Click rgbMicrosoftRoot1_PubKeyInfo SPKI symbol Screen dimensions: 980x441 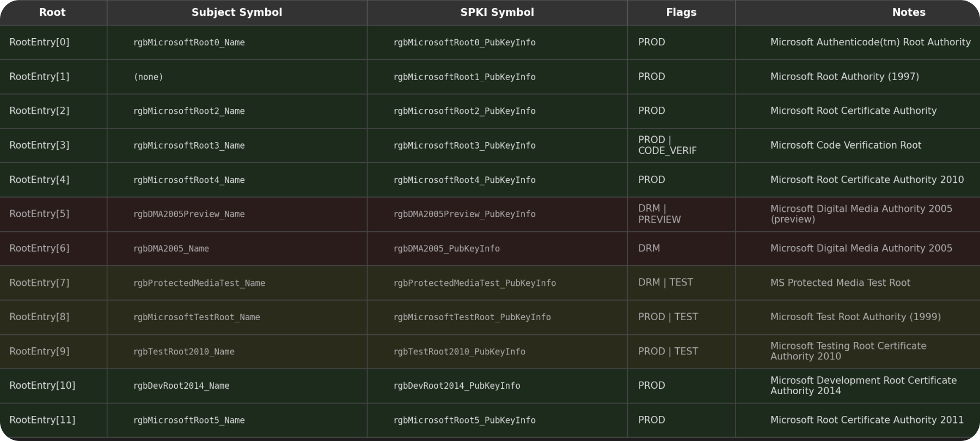[464, 77]
